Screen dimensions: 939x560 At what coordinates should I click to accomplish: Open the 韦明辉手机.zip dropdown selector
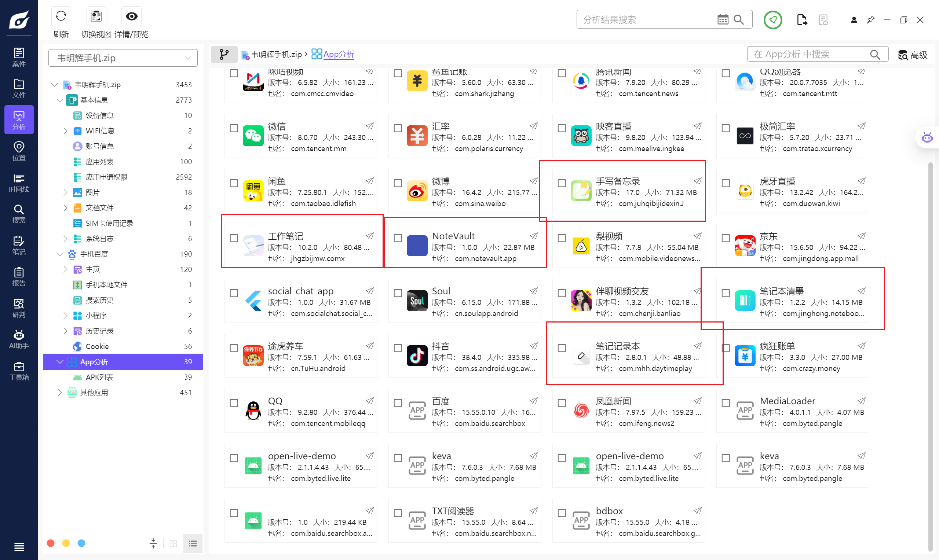(x=123, y=58)
